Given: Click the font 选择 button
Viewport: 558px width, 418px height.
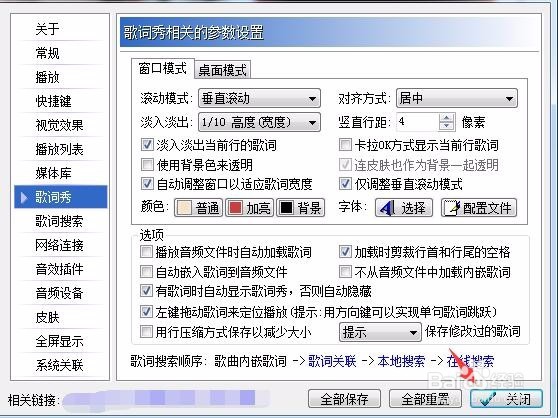Looking at the screenshot, I should pos(404,207).
